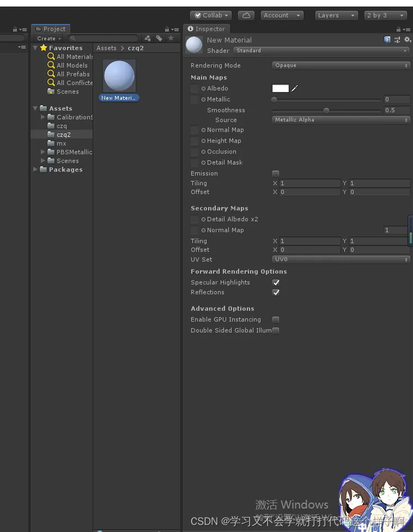This screenshot has height=532, width=413.
Task: Click the Metallic slider handle
Action: (x=274, y=100)
